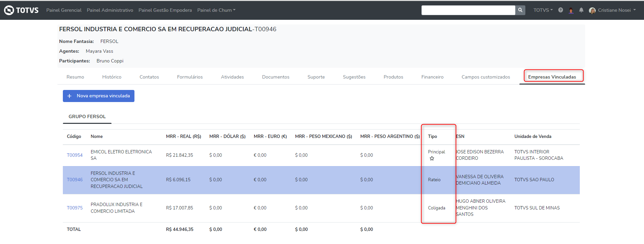Open the Cristiane Nosei user menu
Viewport: 644px width, 244px height.
click(617, 10)
